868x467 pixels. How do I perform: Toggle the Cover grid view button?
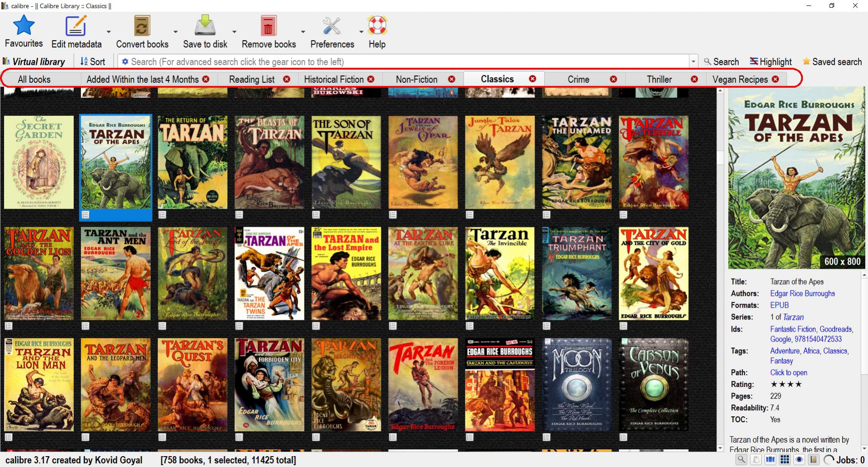pos(785,460)
